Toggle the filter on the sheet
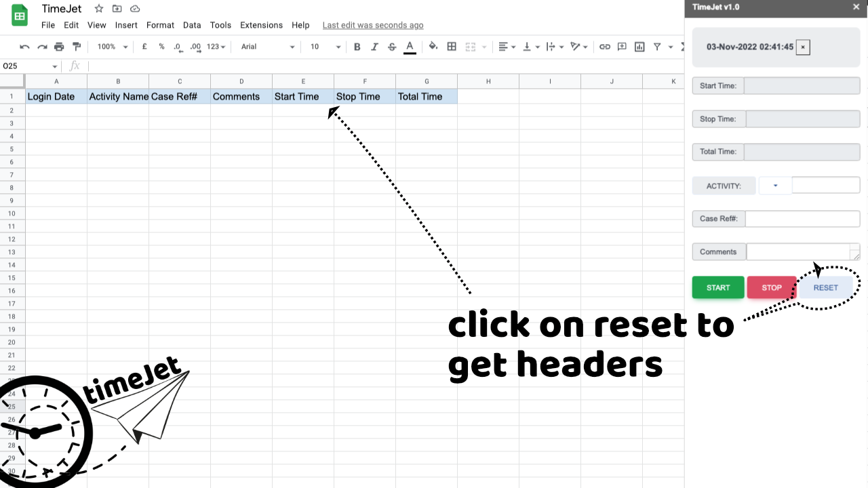The width and height of the screenshot is (868, 488). click(657, 47)
